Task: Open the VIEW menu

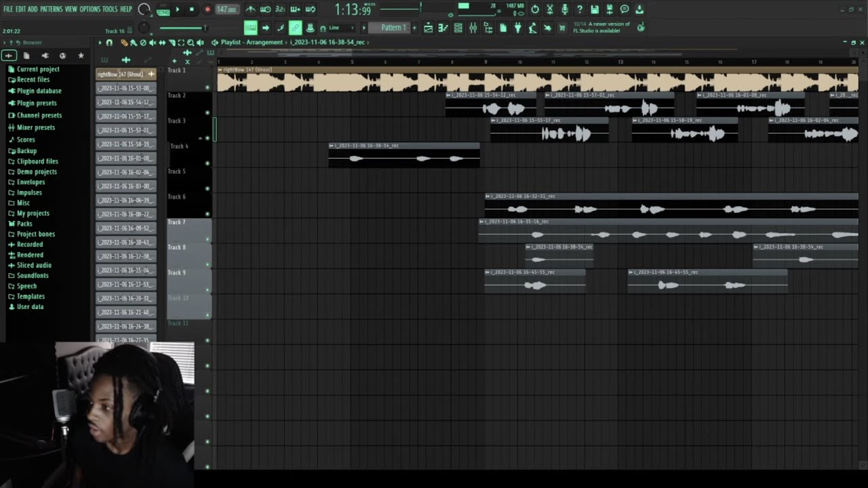Action: [x=71, y=9]
